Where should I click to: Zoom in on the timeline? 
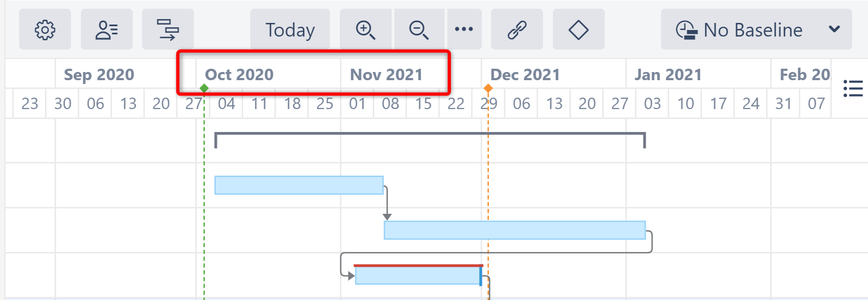point(365,29)
